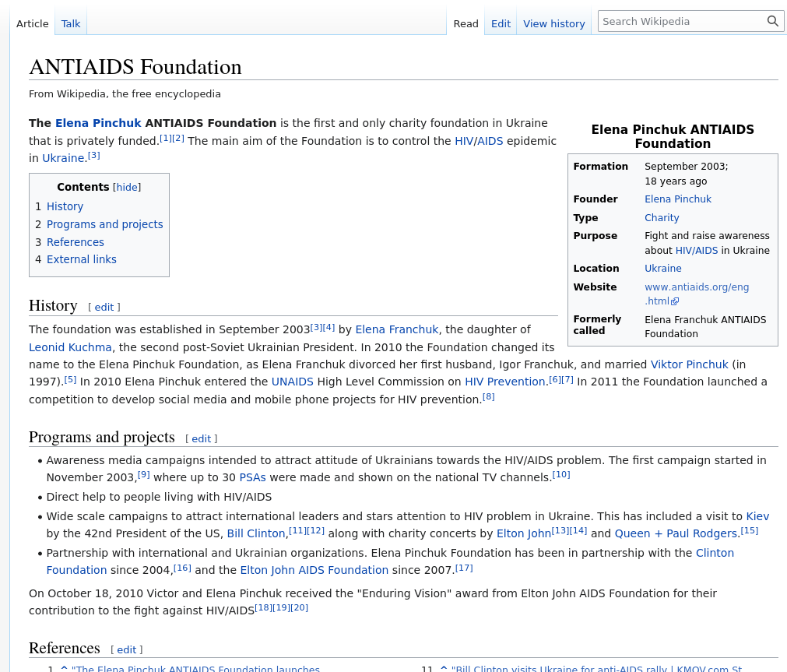Viewport: 787px width, 672px height.
Task: Open HIV/AIDS link in infobox Purpose
Action: (x=697, y=251)
